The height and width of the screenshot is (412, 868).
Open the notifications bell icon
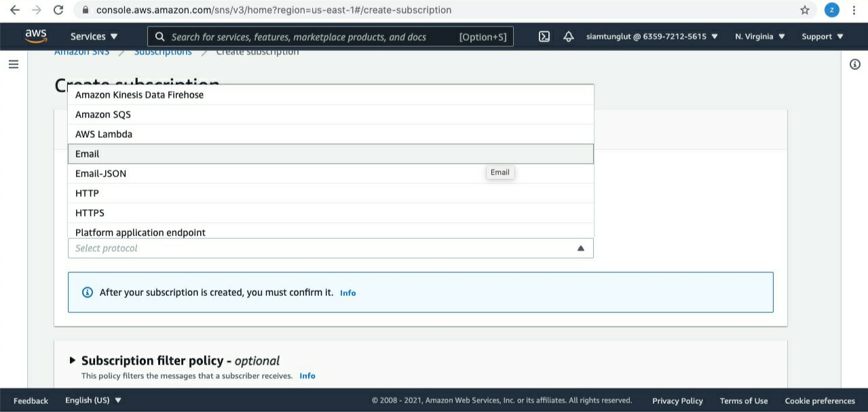click(569, 37)
